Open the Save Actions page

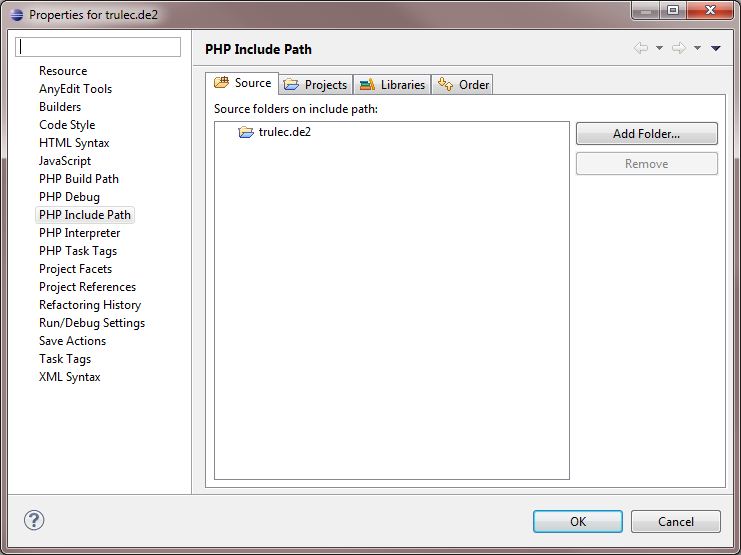click(x=72, y=340)
